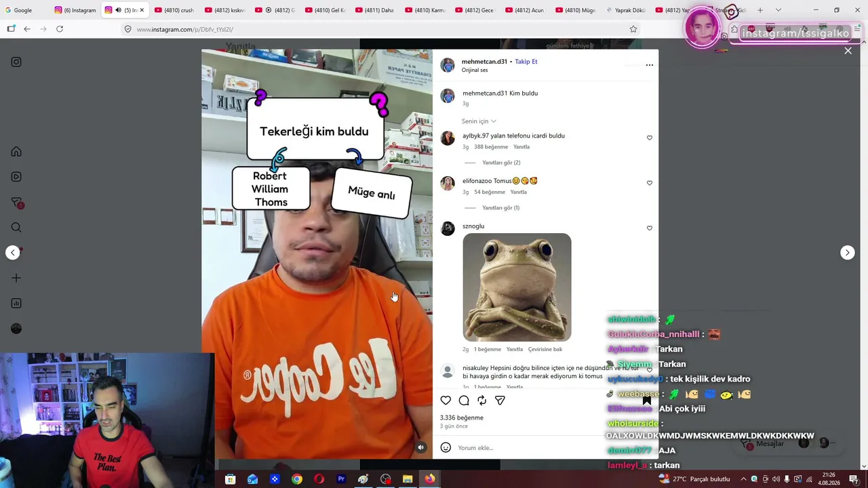The height and width of the screenshot is (488, 868).
Task: Open profile avatar in Instagram sidebar
Action: click(x=16, y=329)
